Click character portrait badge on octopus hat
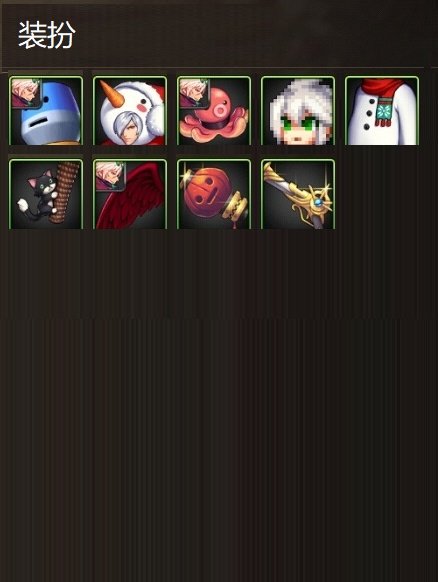The image size is (438, 582). point(193,94)
